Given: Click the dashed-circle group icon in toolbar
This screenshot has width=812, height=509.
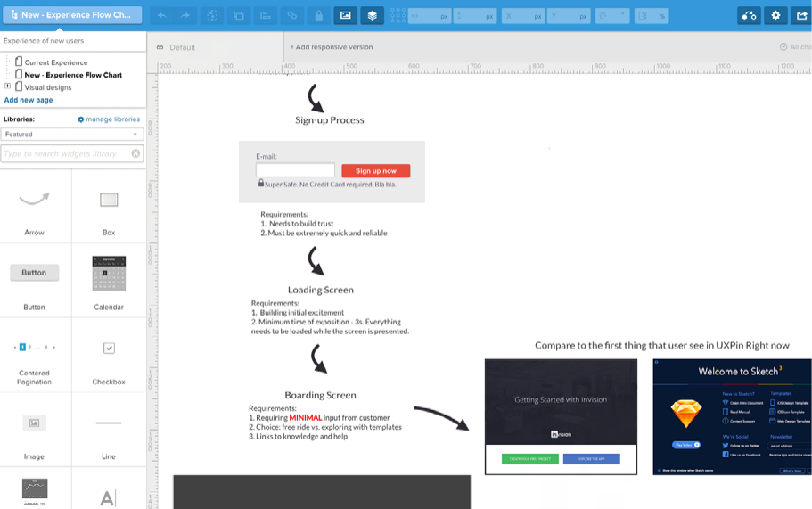Looking at the screenshot, I should (212, 15).
